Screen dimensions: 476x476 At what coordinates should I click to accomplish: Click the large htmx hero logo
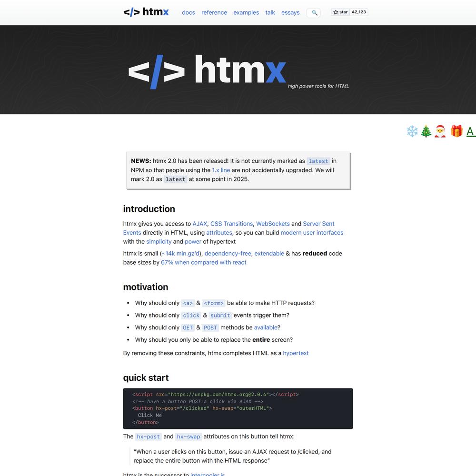[207, 71]
